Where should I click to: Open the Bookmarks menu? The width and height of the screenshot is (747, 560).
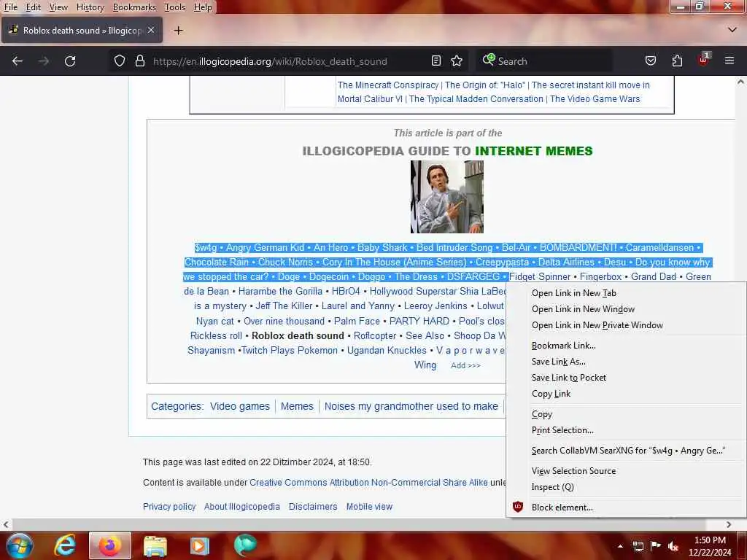(134, 7)
